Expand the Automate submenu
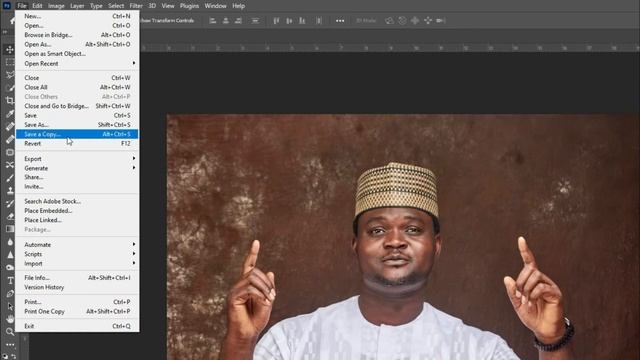640x360 pixels. 77,244
